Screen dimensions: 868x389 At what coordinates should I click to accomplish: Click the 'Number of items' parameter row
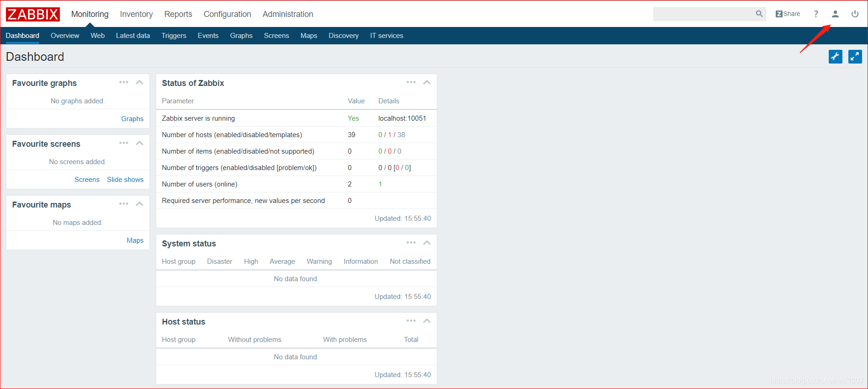[296, 151]
